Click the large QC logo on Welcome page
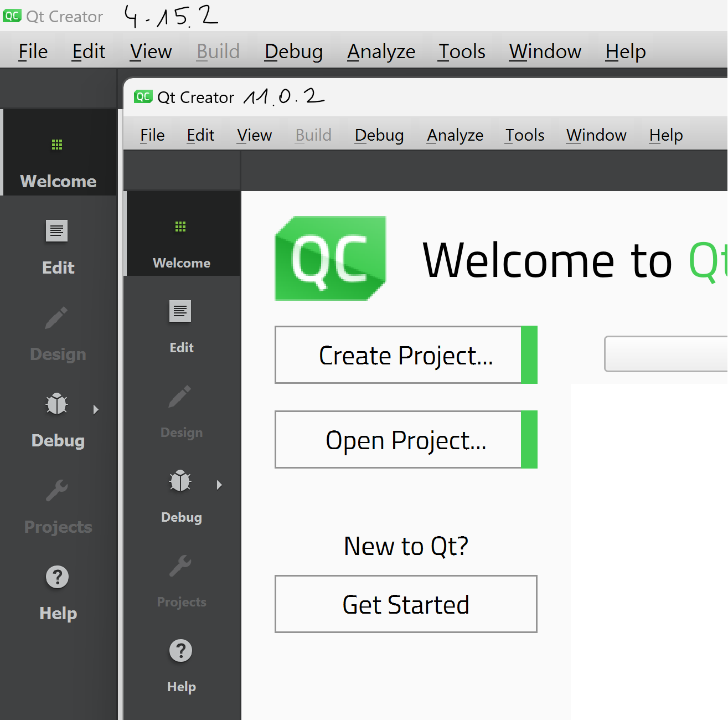 (x=331, y=258)
